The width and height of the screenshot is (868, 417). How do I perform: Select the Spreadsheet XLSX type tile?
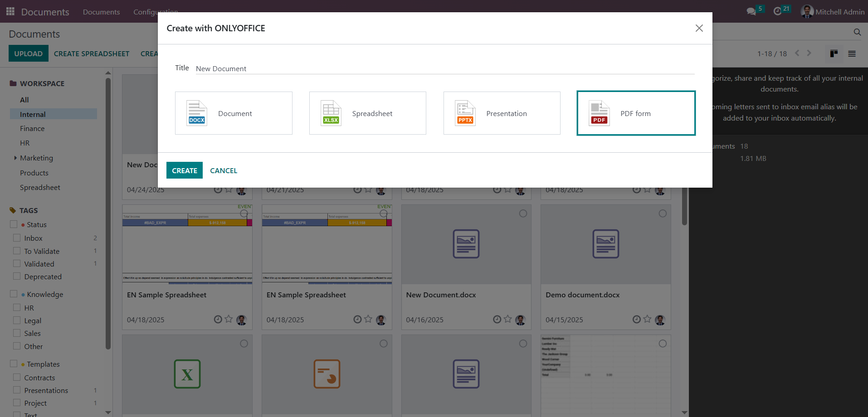coord(368,113)
